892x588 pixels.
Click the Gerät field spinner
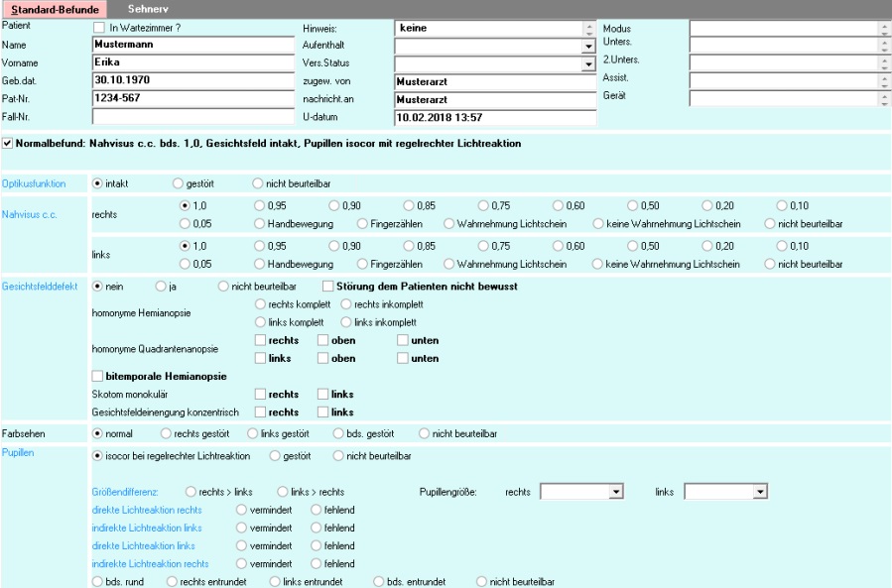885,99
